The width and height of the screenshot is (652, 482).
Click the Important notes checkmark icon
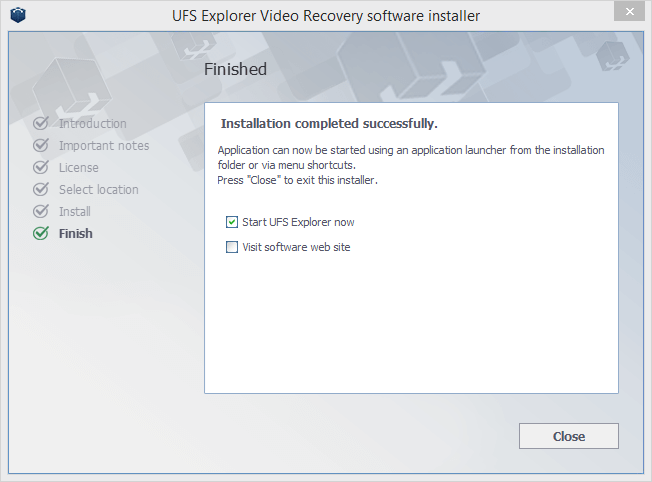pyautogui.click(x=41, y=145)
